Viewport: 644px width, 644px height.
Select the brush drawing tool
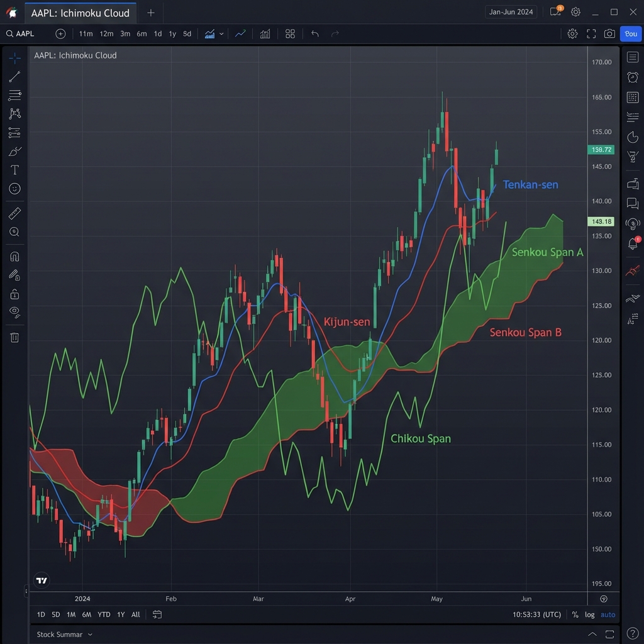coord(14,151)
